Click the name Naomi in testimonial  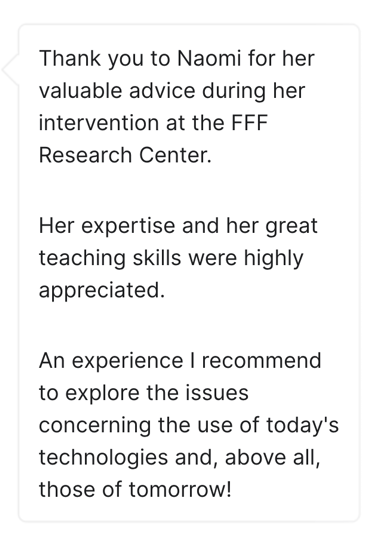pos(208,58)
